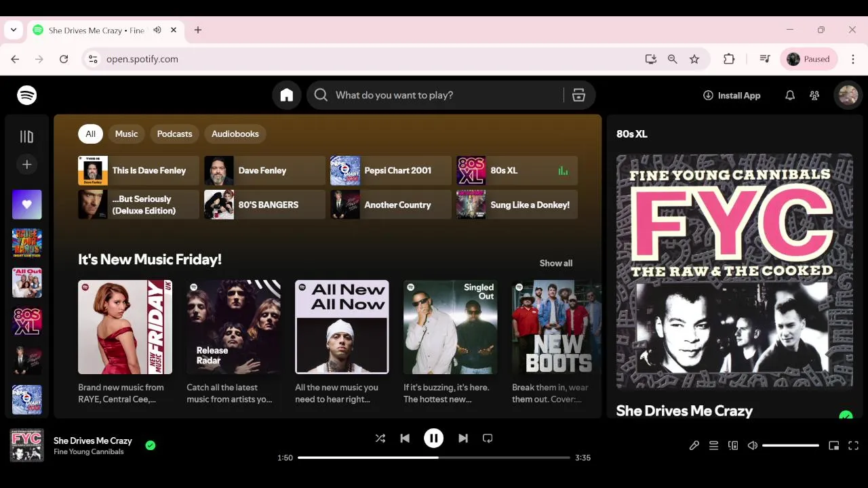Image resolution: width=868 pixels, height=488 pixels.
Task: Open the Browse icon in search bar
Action: click(x=578, y=96)
